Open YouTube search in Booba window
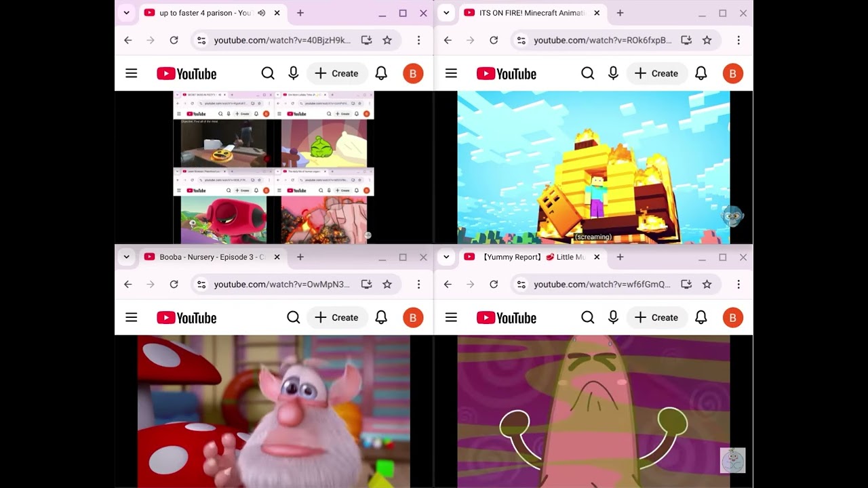Screen dimensions: 868x488 tap(294, 317)
